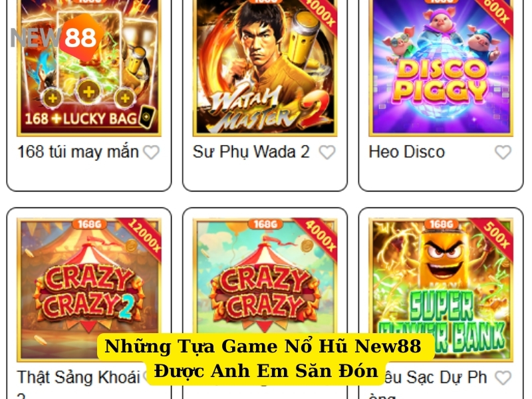Click the 168G badge on Super Power Bank
Image resolution: width=532 pixels, height=399 pixels.
[441, 224]
